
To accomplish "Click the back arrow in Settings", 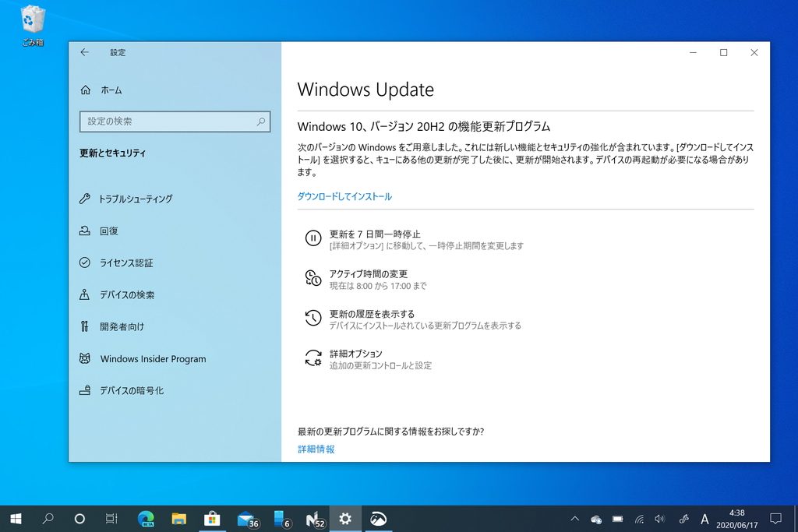I will click(x=85, y=52).
